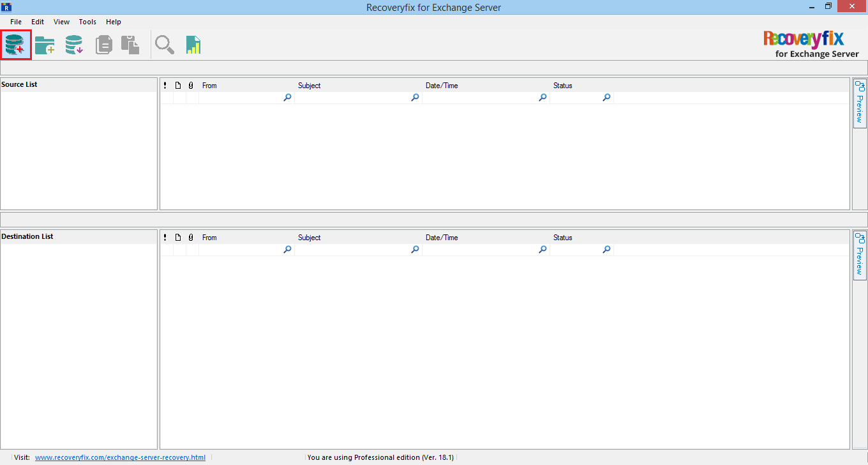This screenshot has width=868, height=465.
Task: Click destination attachment paperclip column header
Action: click(x=191, y=238)
